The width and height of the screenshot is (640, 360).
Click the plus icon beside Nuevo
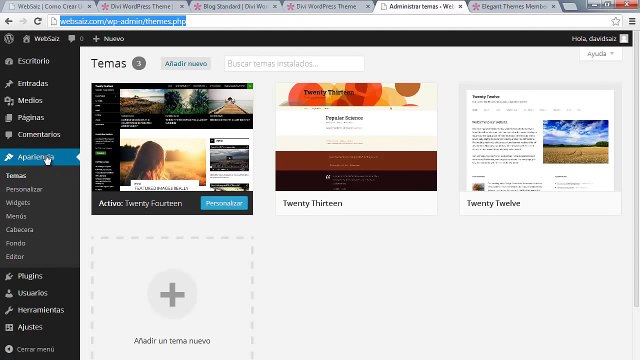(96, 38)
